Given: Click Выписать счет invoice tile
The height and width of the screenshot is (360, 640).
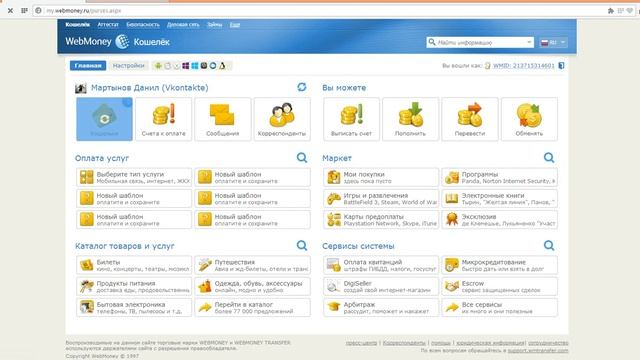Looking at the screenshot, I should pos(351,119).
